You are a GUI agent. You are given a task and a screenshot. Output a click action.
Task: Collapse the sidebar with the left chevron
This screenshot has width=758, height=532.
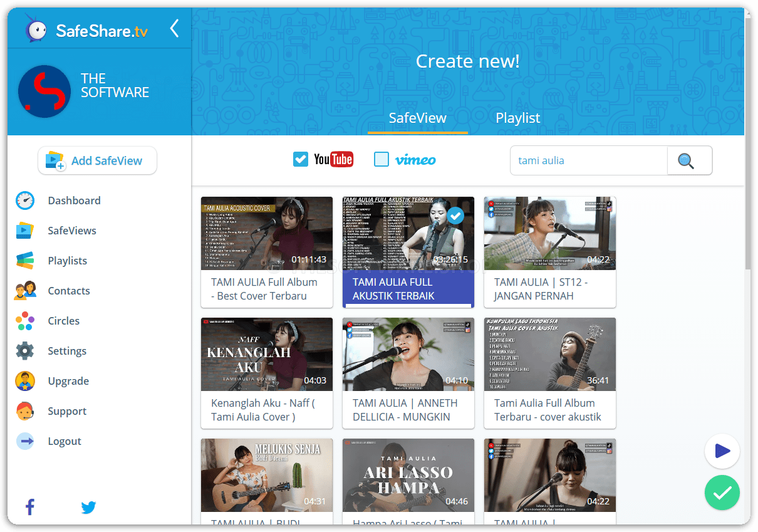[x=174, y=28]
